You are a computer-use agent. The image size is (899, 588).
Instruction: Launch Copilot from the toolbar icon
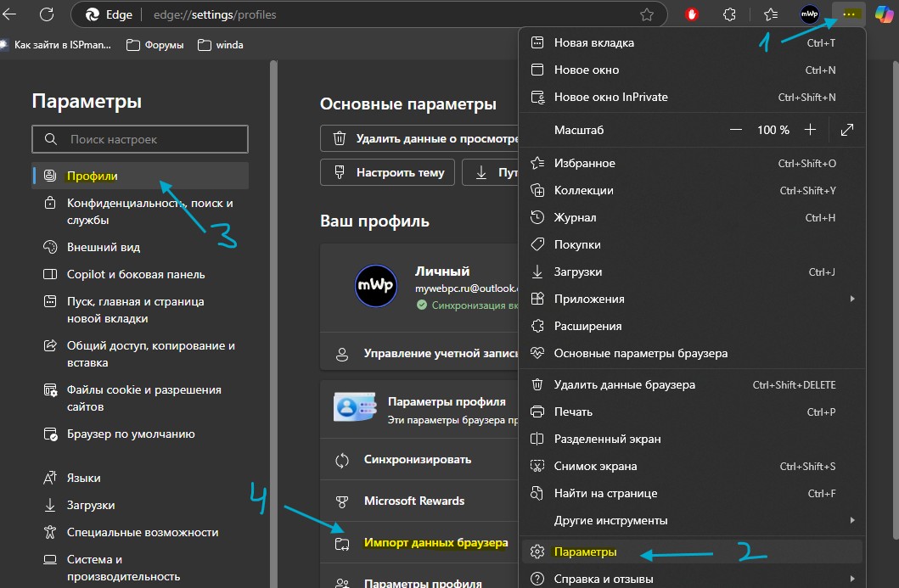point(884,14)
